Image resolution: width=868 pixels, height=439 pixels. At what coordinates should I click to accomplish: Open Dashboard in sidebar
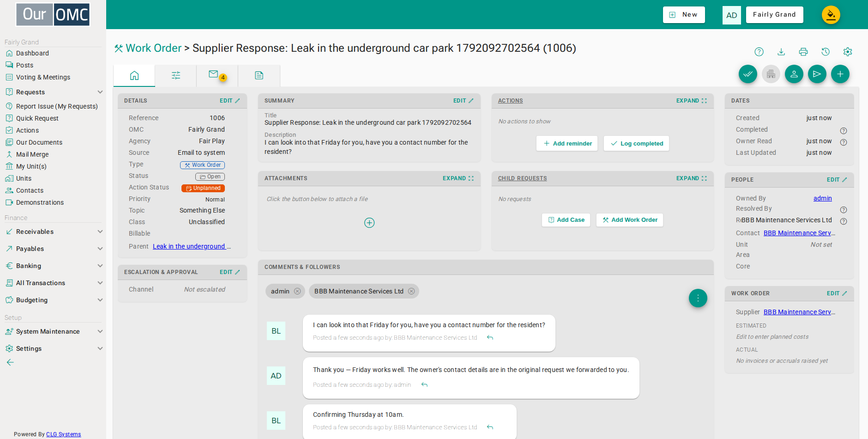[32, 53]
